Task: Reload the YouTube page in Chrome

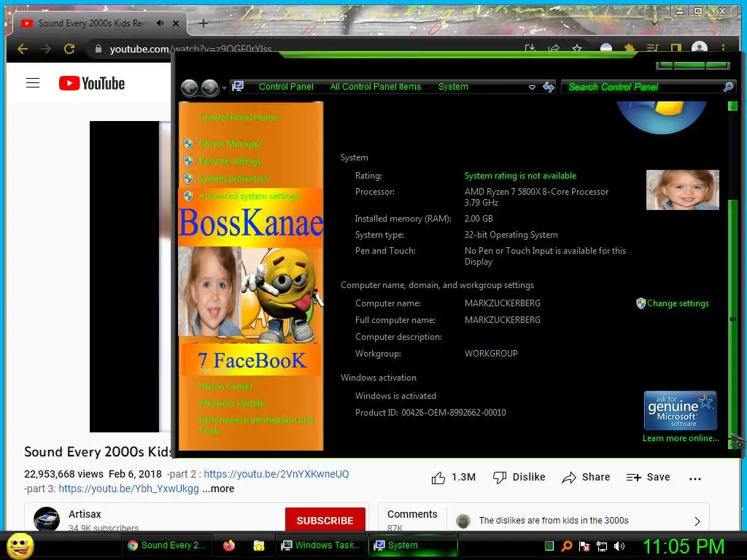Action: pyautogui.click(x=69, y=49)
